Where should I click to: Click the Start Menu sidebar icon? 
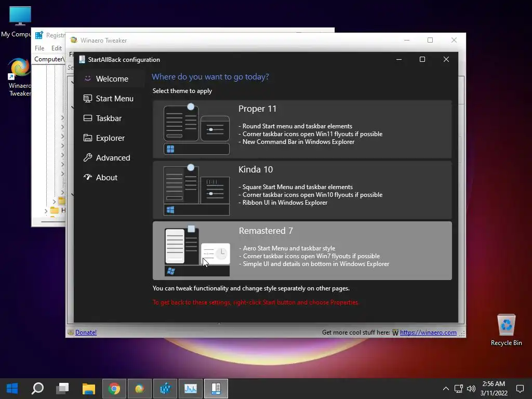pyautogui.click(x=87, y=98)
